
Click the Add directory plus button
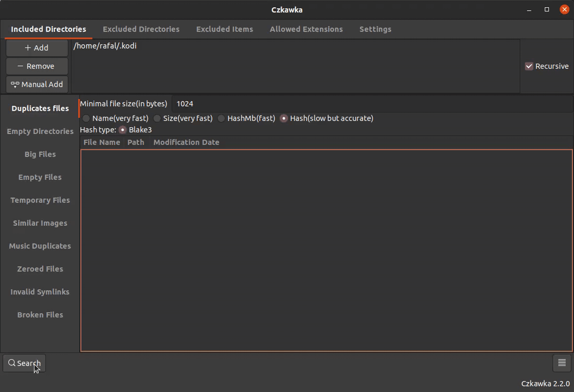(x=37, y=48)
